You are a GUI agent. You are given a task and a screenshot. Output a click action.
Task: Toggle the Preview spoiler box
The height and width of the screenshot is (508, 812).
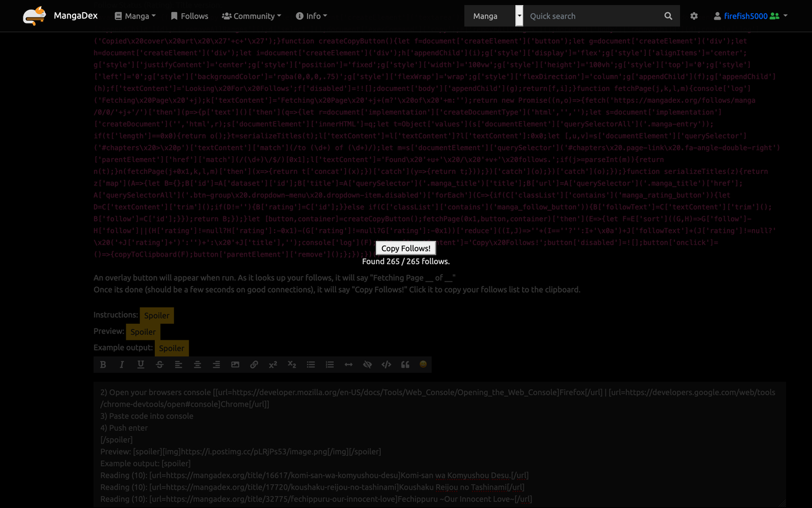tap(143, 331)
